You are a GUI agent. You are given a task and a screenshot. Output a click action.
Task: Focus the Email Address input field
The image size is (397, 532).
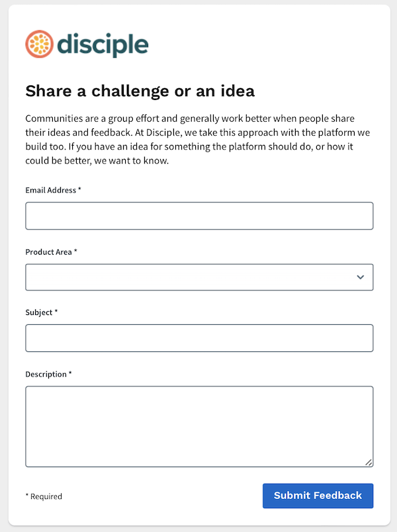pos(199,216)
